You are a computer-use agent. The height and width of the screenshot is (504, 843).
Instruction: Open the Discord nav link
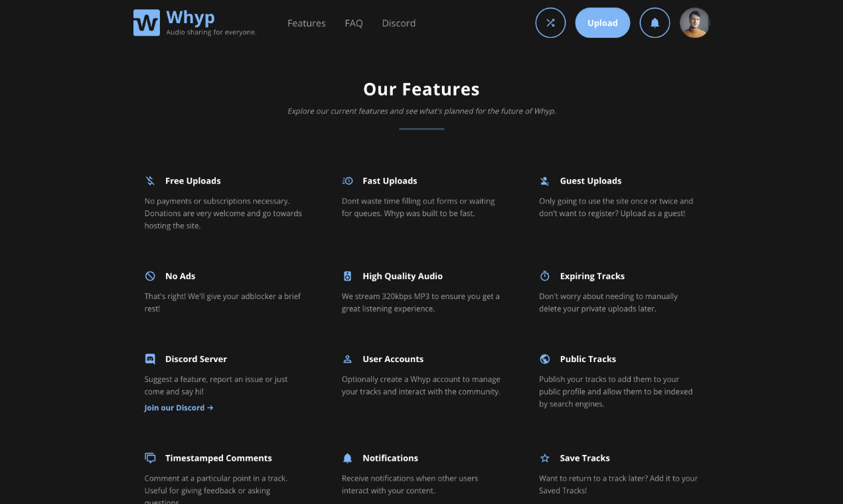[x=398, y=23]
